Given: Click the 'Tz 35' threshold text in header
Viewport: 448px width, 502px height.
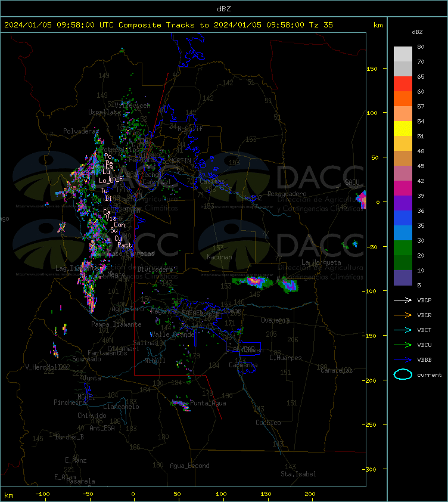Looking at the screenshot, I should 321,25.
